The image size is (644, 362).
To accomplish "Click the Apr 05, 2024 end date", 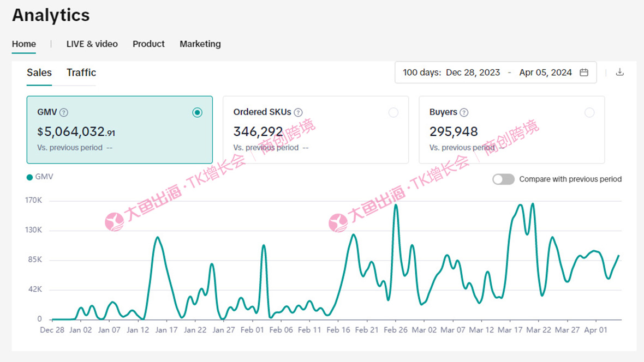I will [545, 73].
